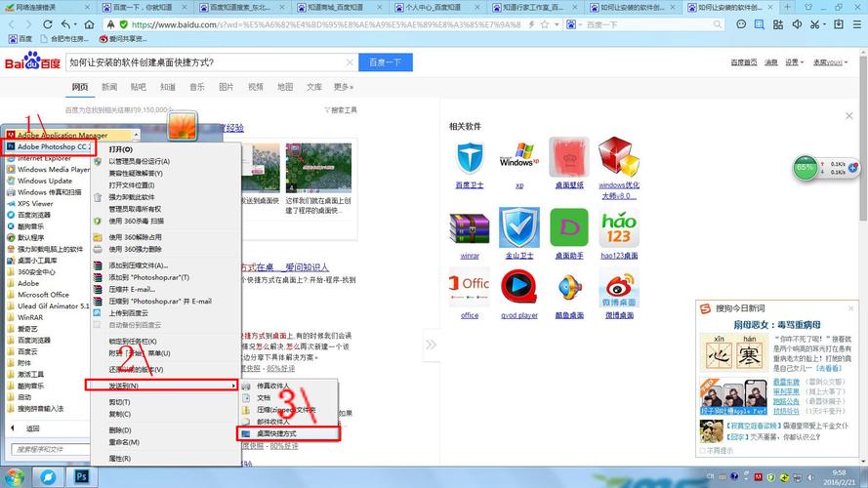Tick the 不再提示 checkbox in news popup

702,451
